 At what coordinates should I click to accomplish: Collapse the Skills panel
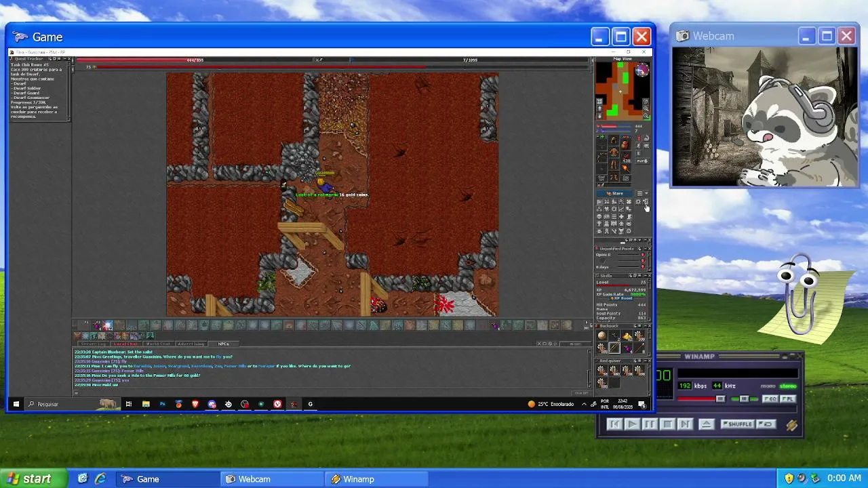point(645,275)
